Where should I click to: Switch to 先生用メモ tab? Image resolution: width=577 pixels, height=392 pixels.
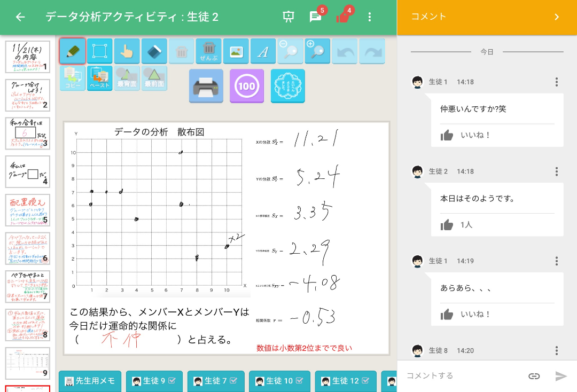click(x=90, y=381)
